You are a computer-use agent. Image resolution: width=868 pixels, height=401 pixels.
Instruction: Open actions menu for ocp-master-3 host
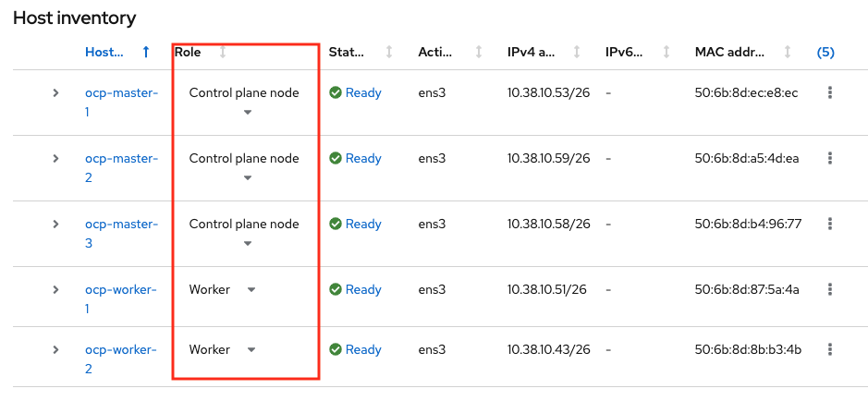830,224
